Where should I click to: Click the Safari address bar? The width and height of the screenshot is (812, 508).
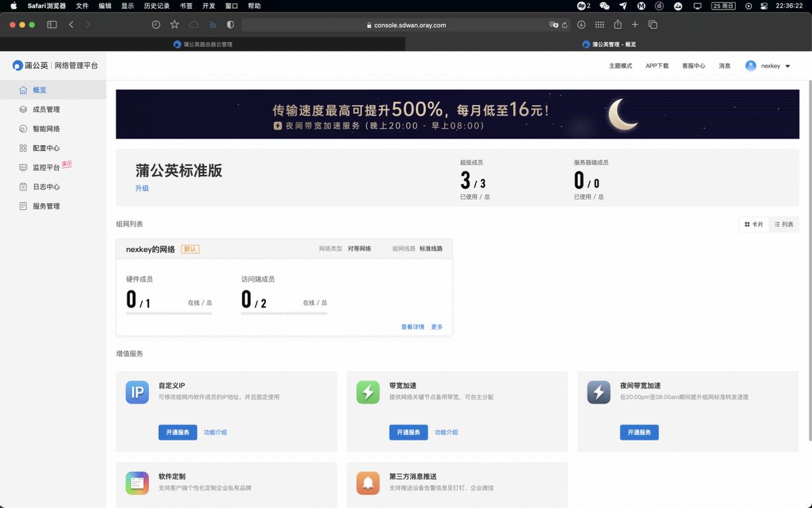(406, 25)
